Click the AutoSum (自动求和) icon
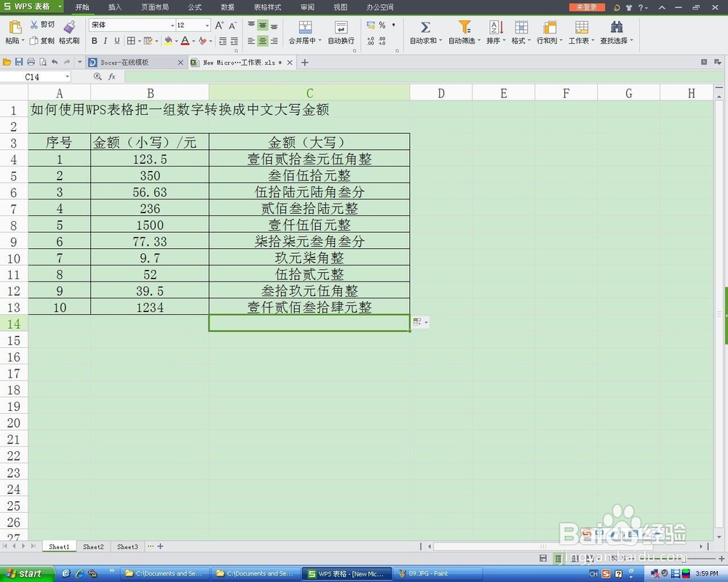This screenshot has height=582, width=728. [x=426, y=31]
